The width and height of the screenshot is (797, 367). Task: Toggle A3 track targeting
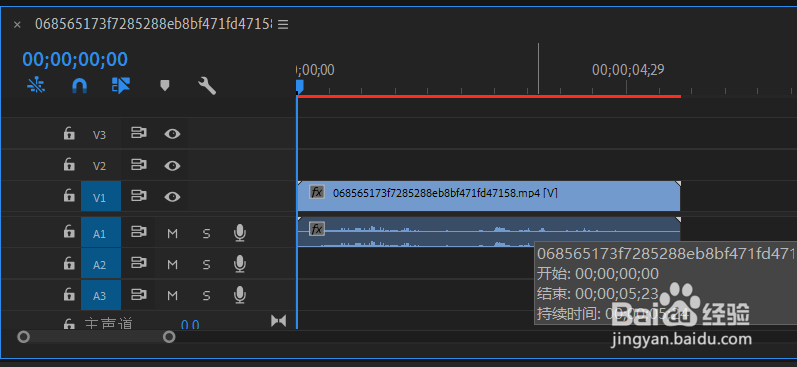tap(101, 295)
